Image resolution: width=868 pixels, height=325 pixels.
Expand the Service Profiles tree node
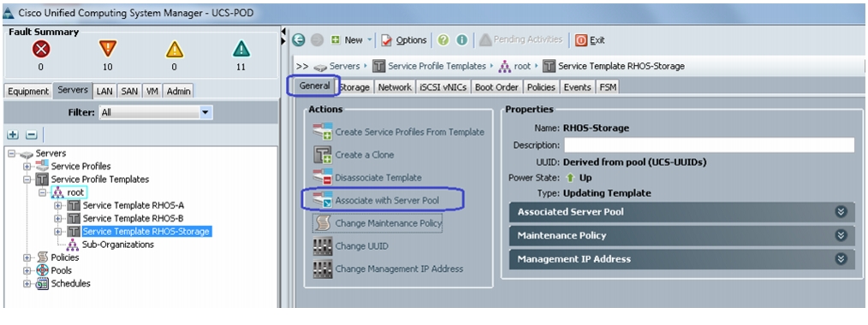tap(26, 167)
